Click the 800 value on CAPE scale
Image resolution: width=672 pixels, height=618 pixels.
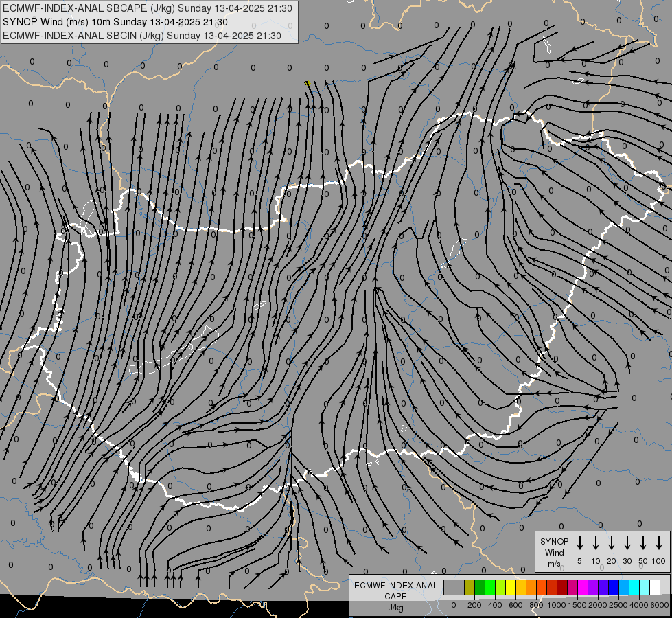pos(536,605)
